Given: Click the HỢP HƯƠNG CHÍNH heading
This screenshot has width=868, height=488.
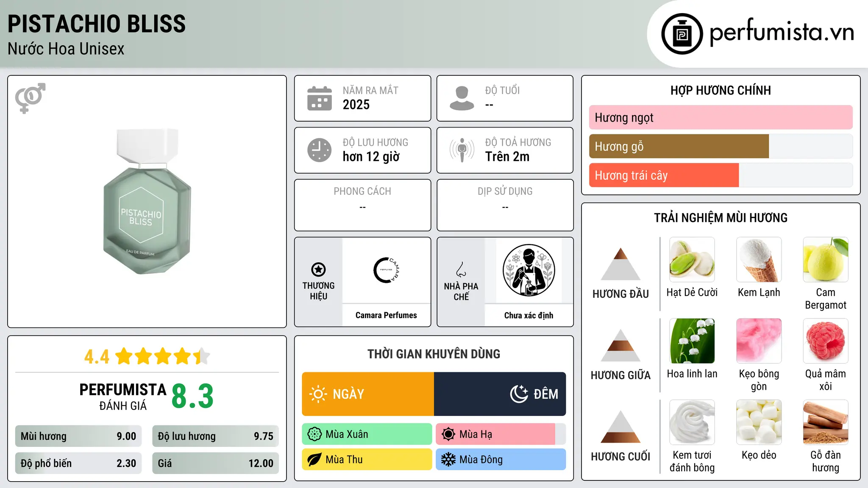Looking at the screenshot, I should 721,90.
